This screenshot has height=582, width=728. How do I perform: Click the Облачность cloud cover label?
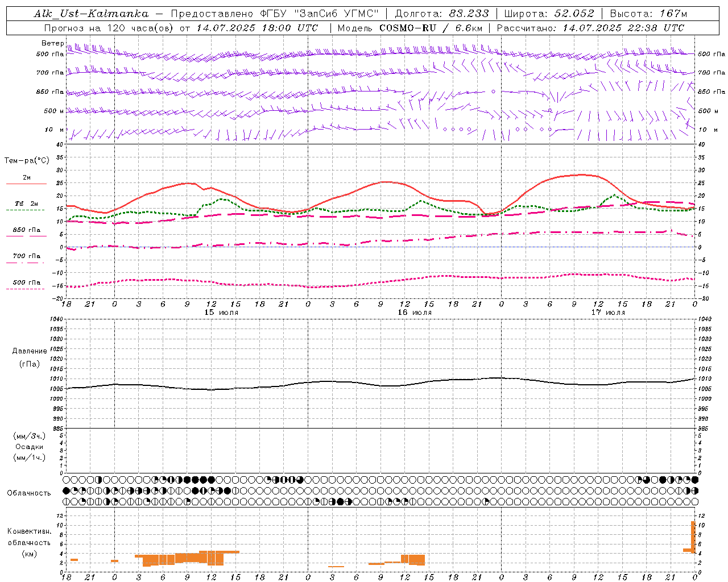(29, 493)
